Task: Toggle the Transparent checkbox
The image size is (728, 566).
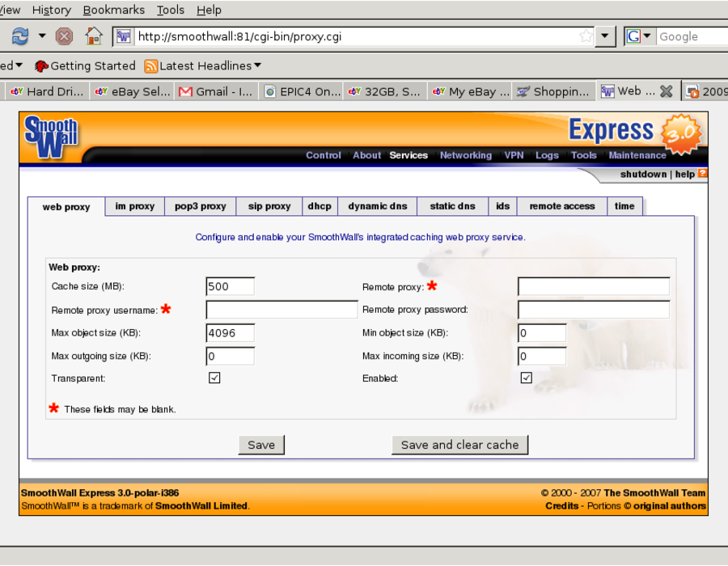Action: click(214, 378)
